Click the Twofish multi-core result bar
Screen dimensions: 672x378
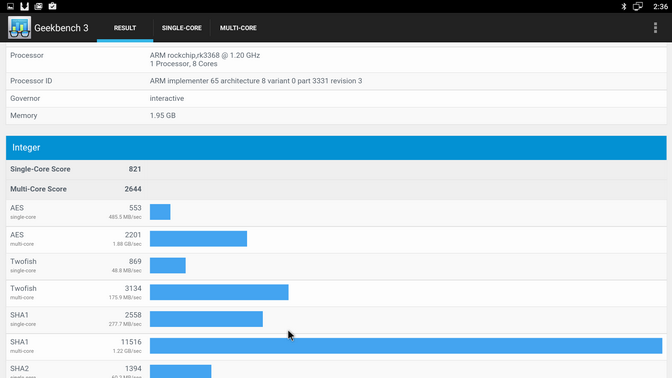(219, 292)
